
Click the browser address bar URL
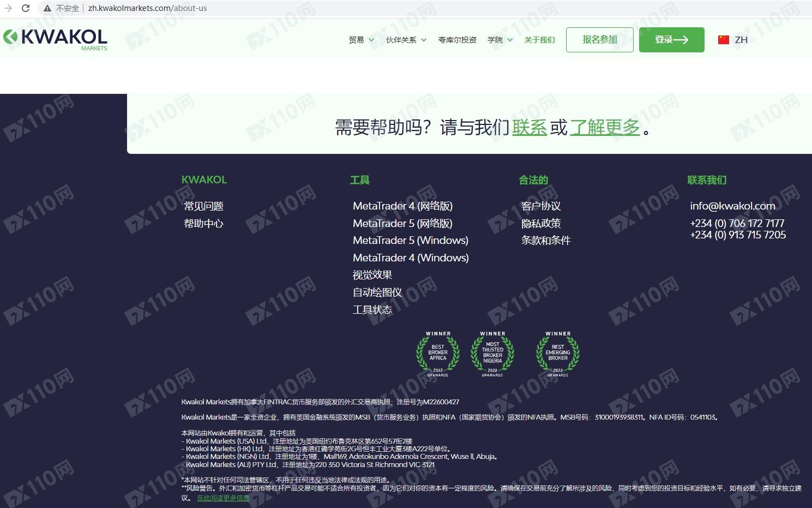click(x=147, y=8)
